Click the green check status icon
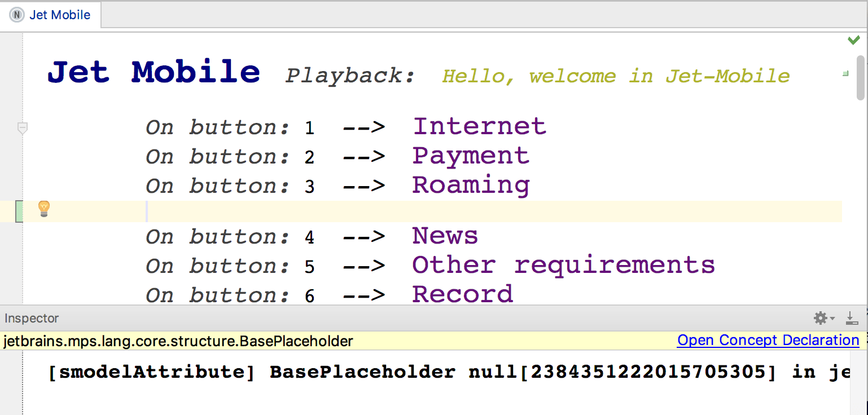Image resolution: width=868 pixels, height=415 pixels. pyautogui.click(x=853, y=40)
